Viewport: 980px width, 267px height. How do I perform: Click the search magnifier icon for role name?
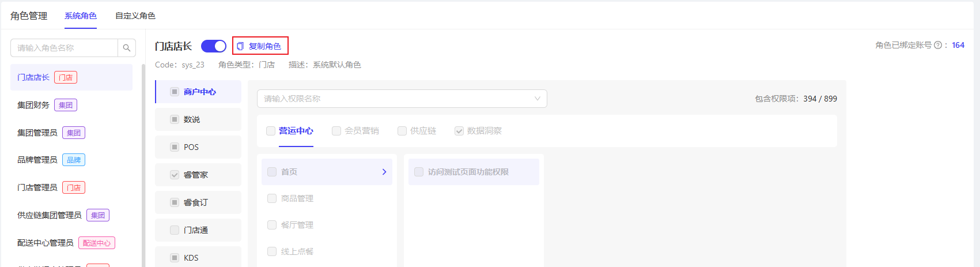(127, 48)
